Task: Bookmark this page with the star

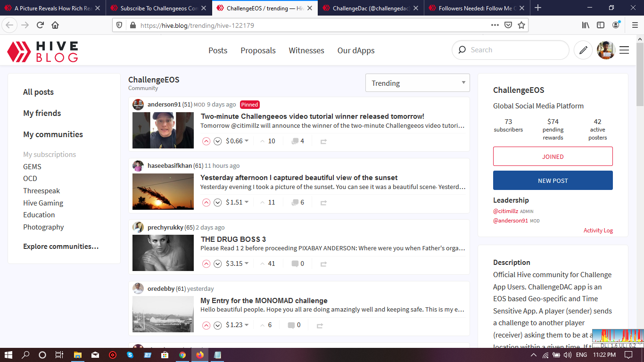Action: click(x=521, y=25)
